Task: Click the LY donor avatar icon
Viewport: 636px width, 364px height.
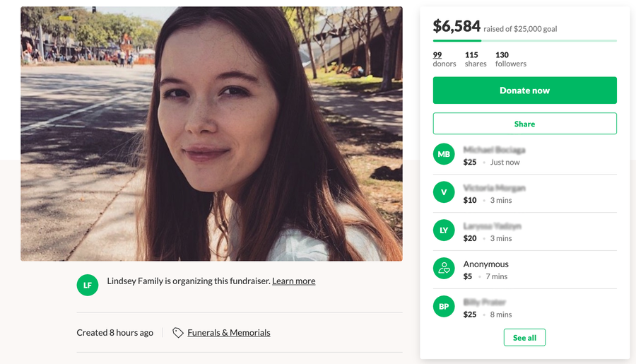Action: tap(444, 230)
